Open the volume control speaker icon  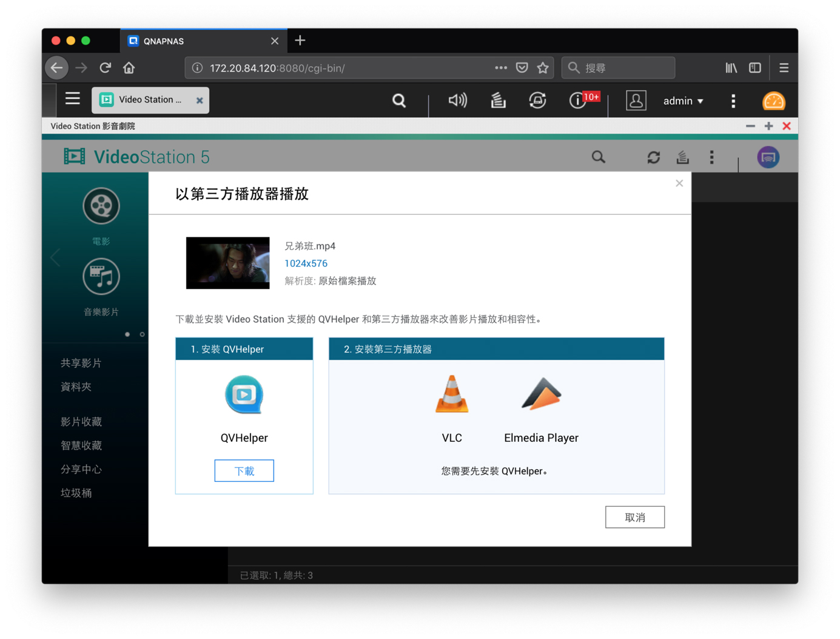[x=458, y=100]
